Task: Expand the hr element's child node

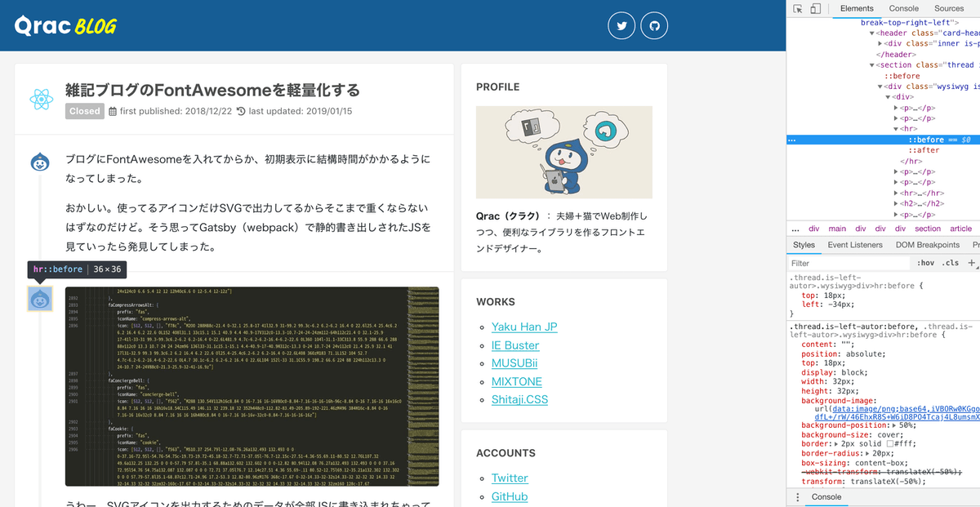Action: [896, 193]
